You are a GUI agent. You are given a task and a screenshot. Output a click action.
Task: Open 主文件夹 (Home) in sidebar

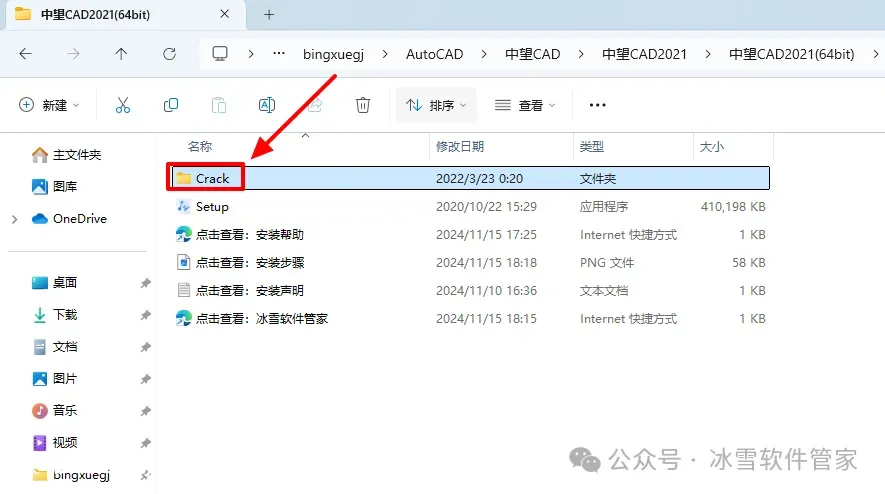[x=67, y=155]
